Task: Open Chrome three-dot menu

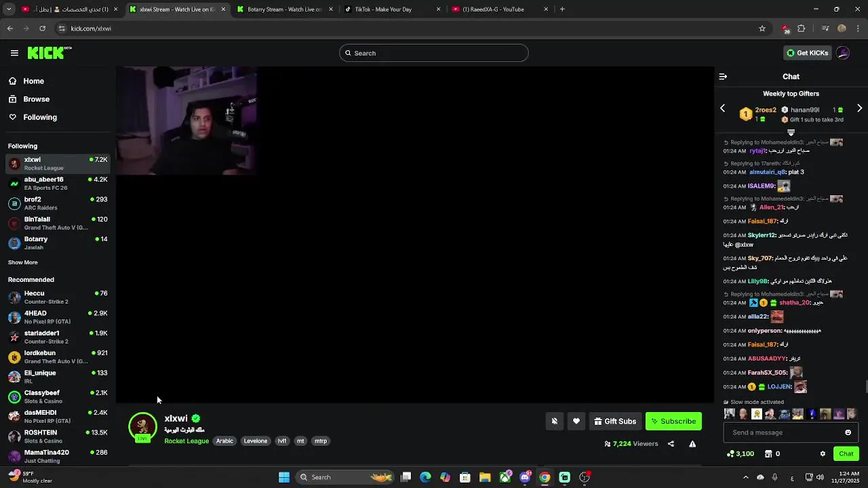Action: [x=859, y=28]
